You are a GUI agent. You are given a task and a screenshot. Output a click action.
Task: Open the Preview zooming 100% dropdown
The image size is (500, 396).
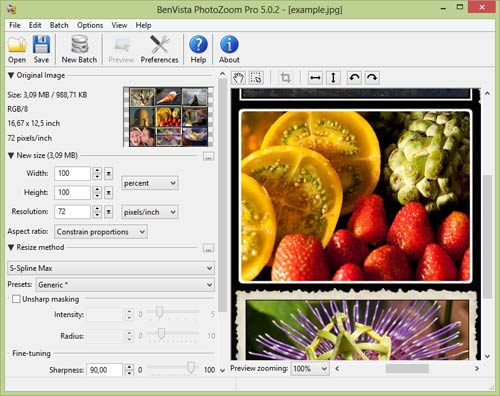coord(310,369)
